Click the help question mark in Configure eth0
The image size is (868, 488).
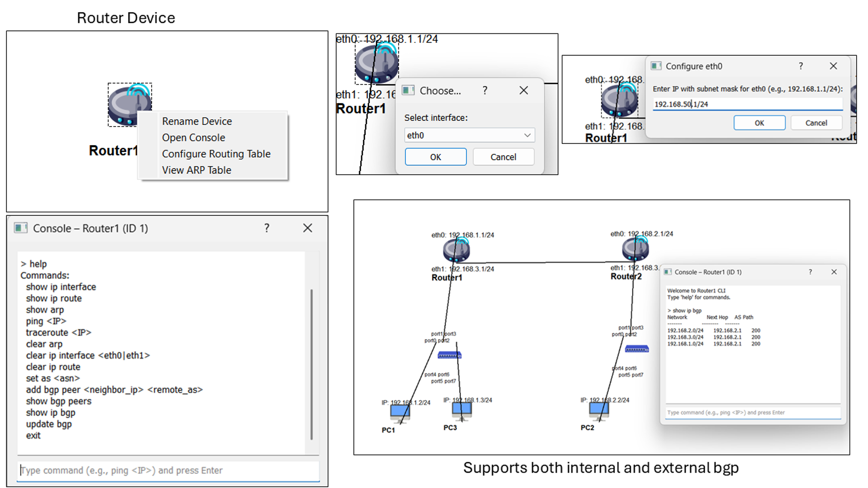(801, 66)
